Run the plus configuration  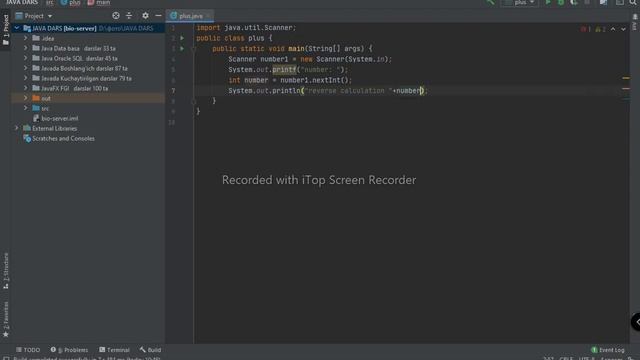pos(548,2)
